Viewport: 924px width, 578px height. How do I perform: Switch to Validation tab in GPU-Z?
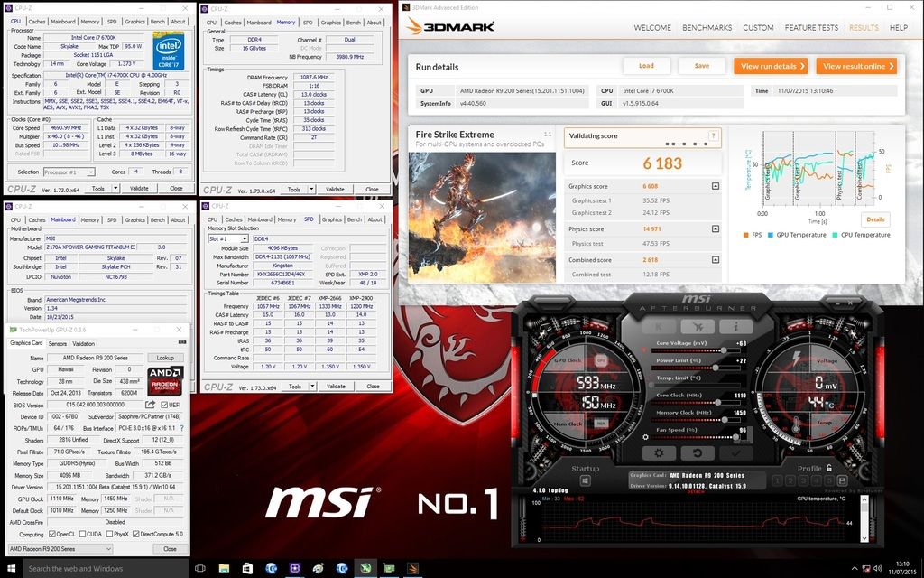click(x=84, y=343)
